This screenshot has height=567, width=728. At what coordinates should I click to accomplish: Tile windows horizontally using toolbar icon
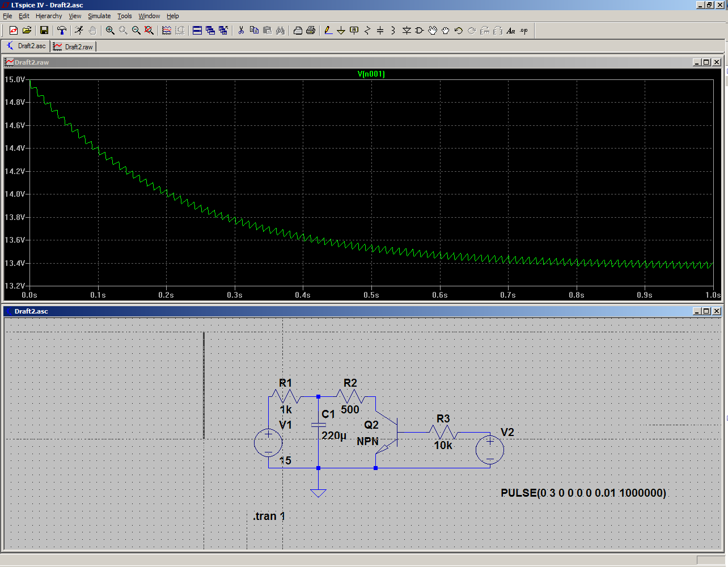197,31
